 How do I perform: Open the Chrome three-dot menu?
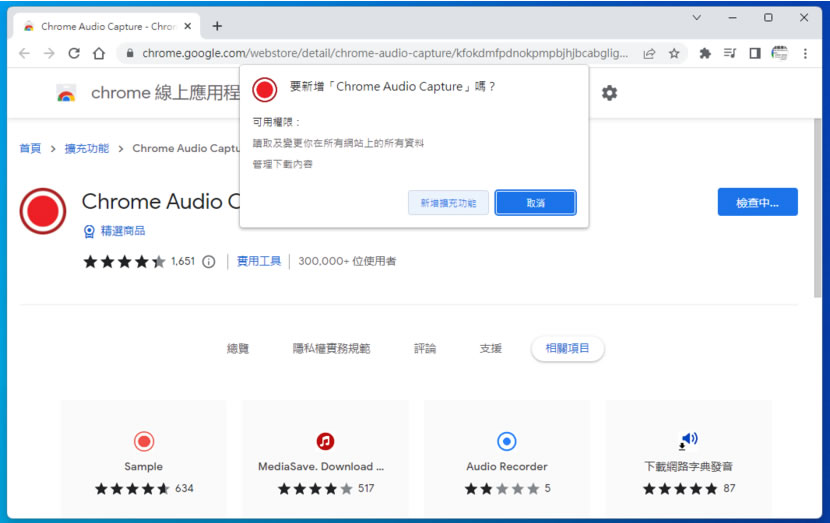click(805, 53)
